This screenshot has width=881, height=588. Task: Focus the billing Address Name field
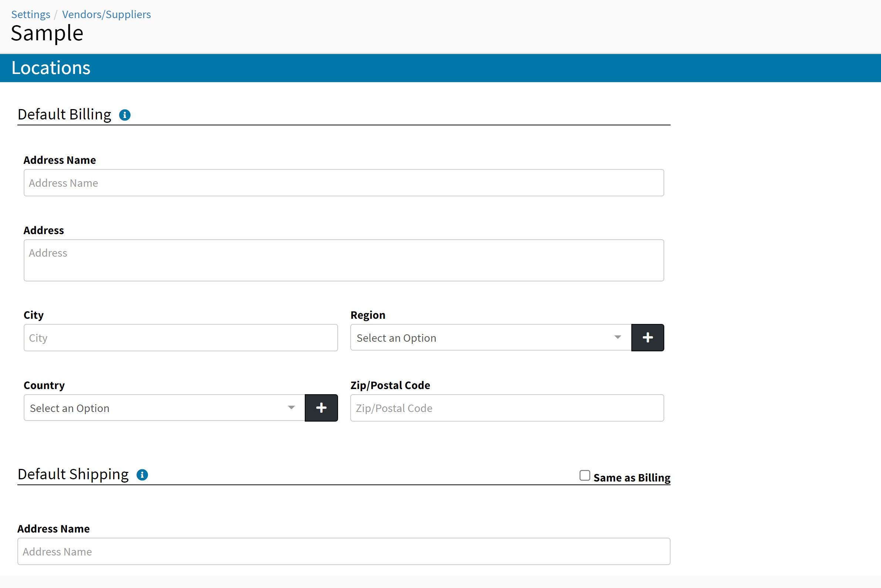[x=344, y=183]
